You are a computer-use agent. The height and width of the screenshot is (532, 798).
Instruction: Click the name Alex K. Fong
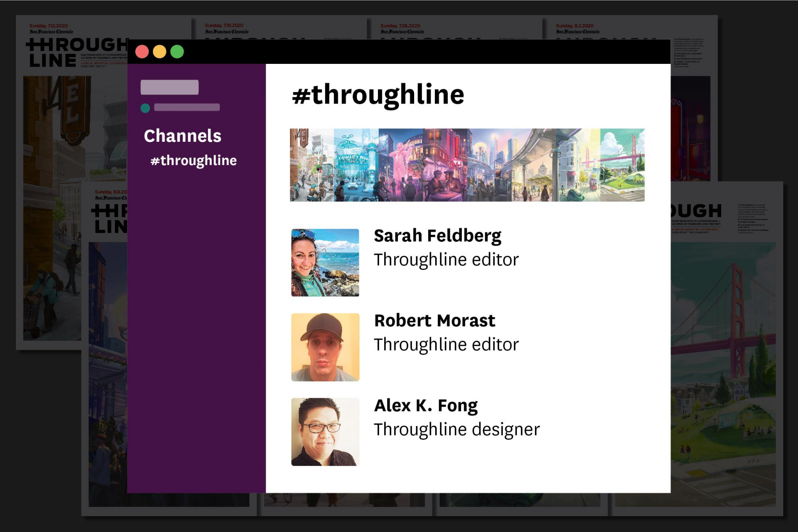point(426,406)
